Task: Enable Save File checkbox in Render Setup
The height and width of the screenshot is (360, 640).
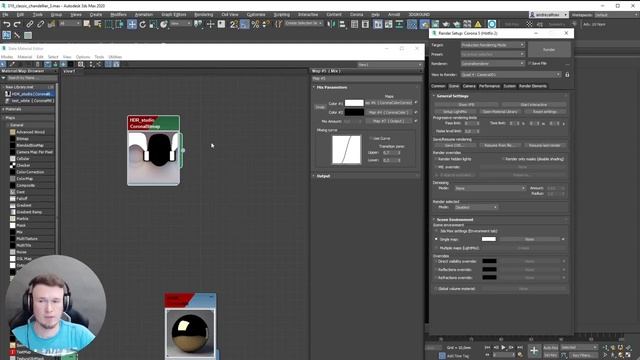Action: point(530,64)
